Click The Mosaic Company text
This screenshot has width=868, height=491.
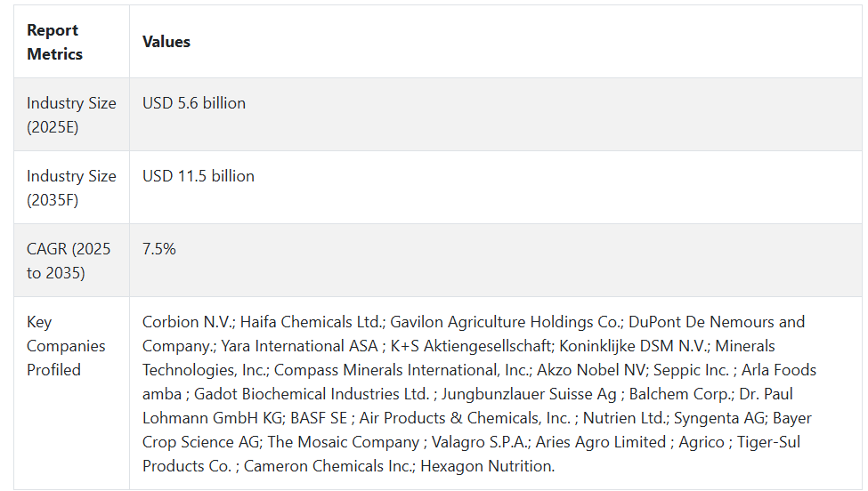pos(344,442)
